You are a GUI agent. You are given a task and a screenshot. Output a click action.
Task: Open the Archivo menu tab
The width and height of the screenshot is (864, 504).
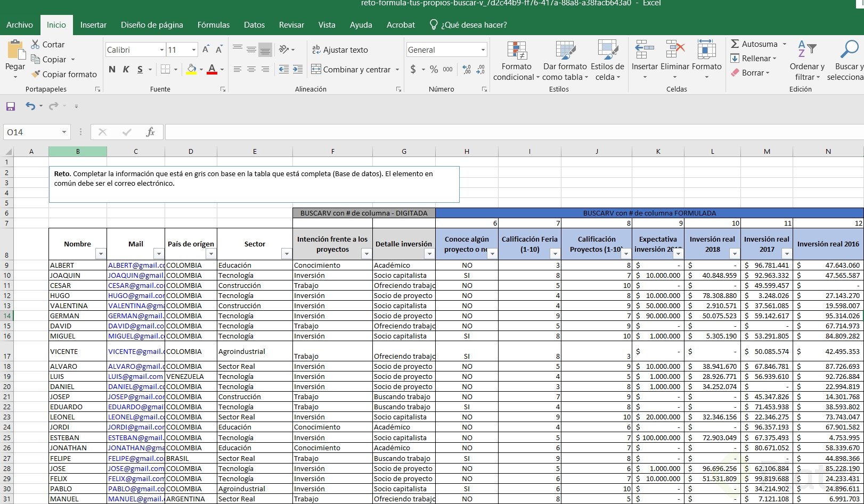point(20,25)
